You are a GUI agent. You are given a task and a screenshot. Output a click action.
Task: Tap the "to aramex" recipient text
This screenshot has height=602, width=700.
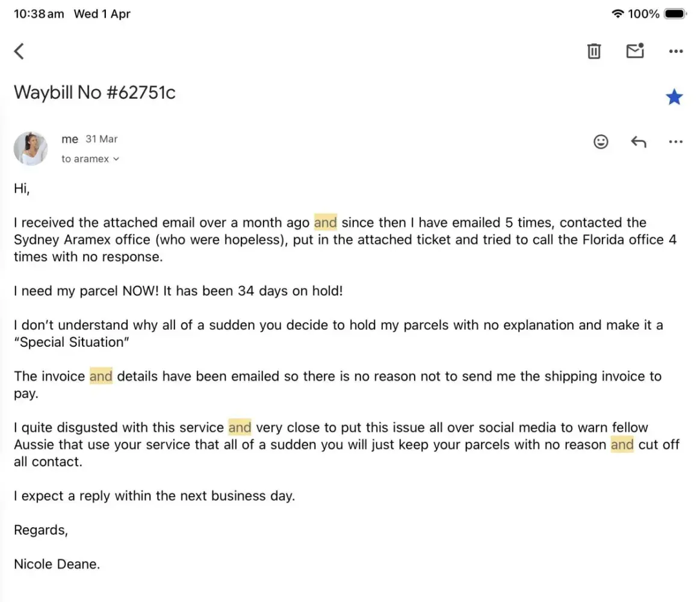coord(85,159)
